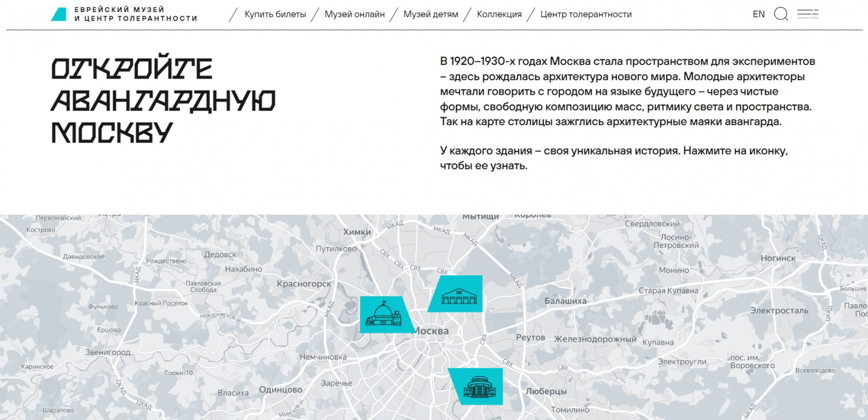Click the paragraph starting "В 1920–1930-х годах"
Viewport: 868px width, 420px height.
[x=628, y=91]
